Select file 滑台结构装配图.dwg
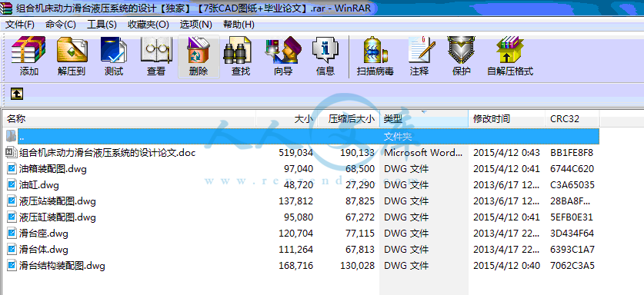The height and width of the screenshot is (295, 644). click(x=62, y=267)
